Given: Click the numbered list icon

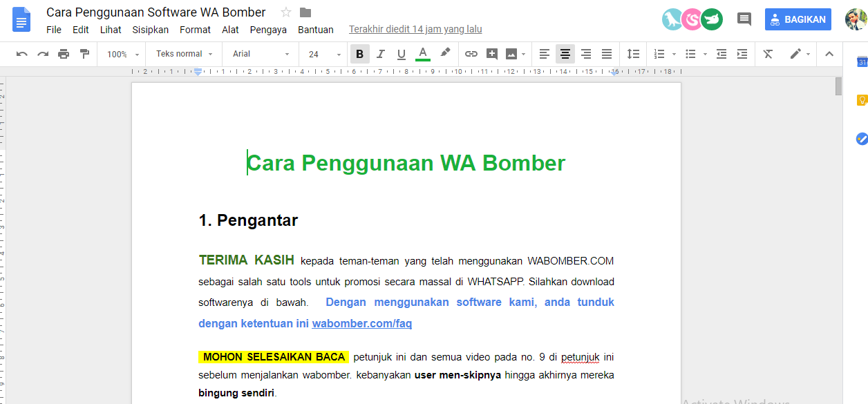Looking at the screenshot, I should tap(659, 54).
